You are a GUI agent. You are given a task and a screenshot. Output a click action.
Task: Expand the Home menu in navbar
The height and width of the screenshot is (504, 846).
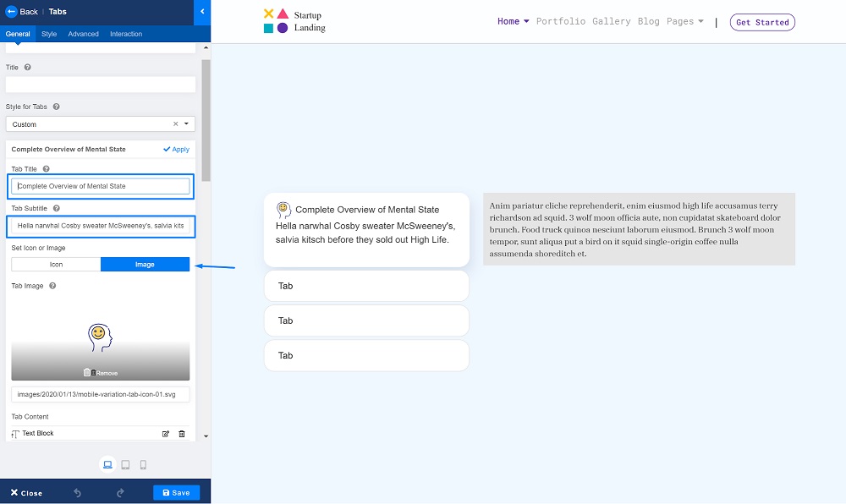[x=514, y=22]
